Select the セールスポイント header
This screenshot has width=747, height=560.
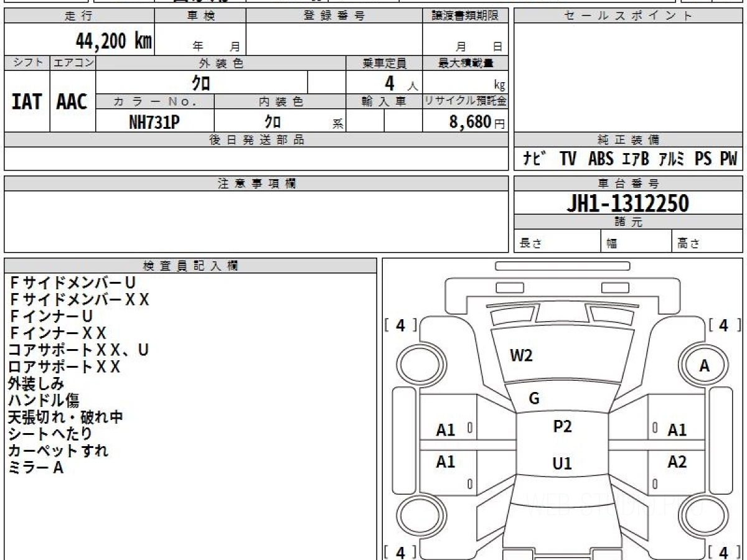pyautogui.click(x=628, y=16)
